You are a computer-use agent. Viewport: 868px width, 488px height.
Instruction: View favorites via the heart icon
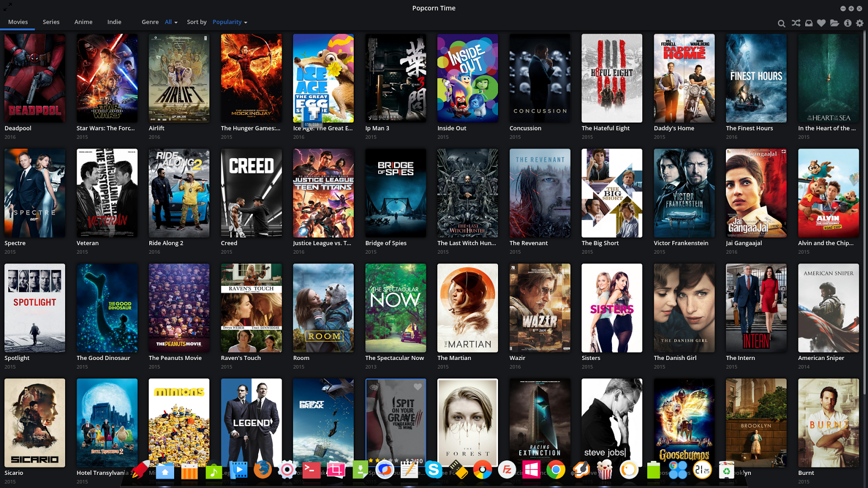821,23
